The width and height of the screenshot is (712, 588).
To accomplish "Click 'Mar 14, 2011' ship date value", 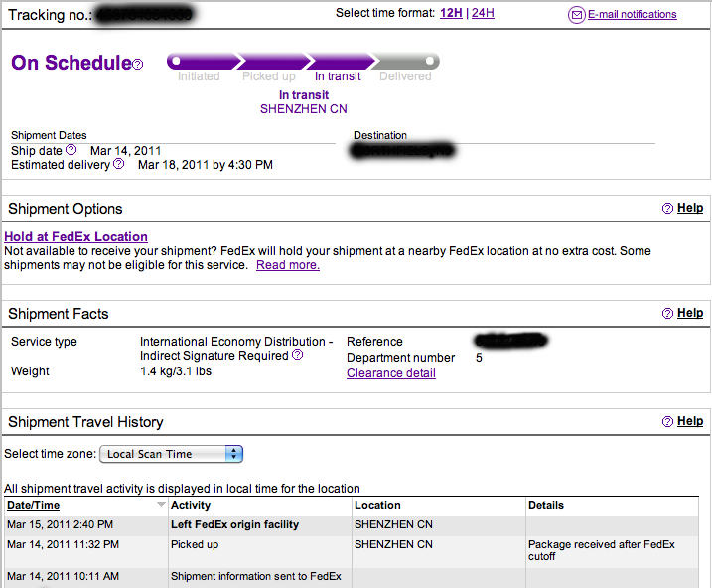I will (x=126, y=151).
